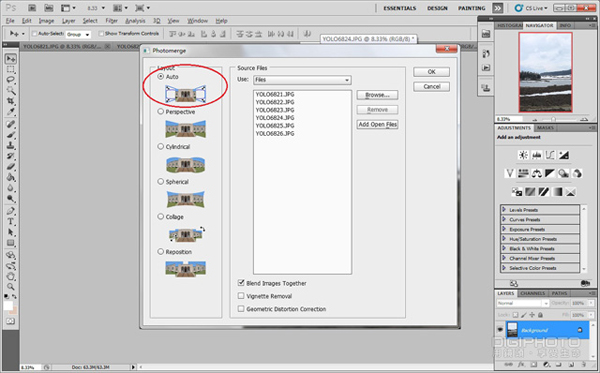Select the Rectangular Marquee tool
The height and width of the screenshot is (373, 600).
11,69
